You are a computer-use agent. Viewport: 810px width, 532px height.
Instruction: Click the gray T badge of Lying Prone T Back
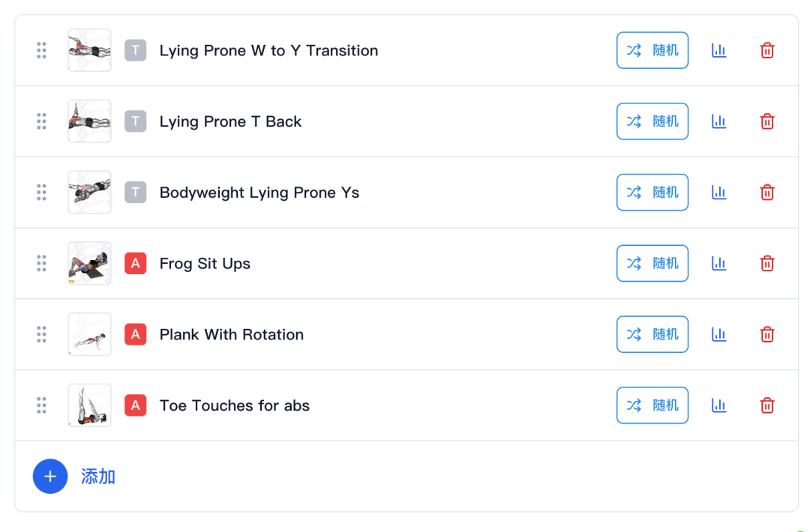coord(135,121)
